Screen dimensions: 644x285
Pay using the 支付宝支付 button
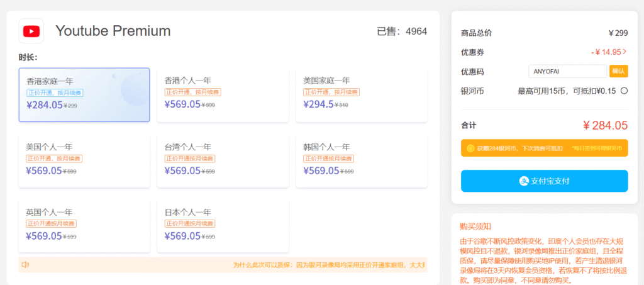tap(544, 181)
